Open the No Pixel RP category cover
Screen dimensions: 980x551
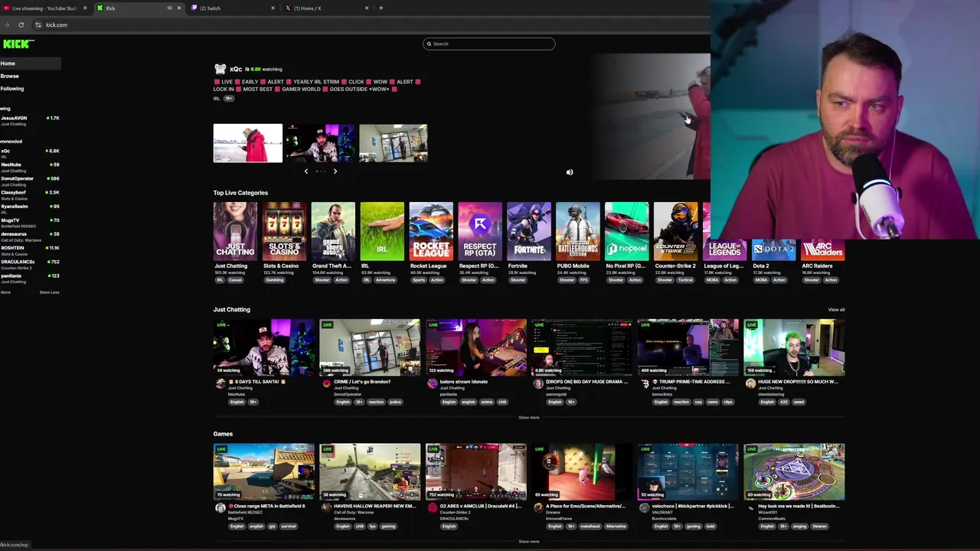(x=627, y=231)
